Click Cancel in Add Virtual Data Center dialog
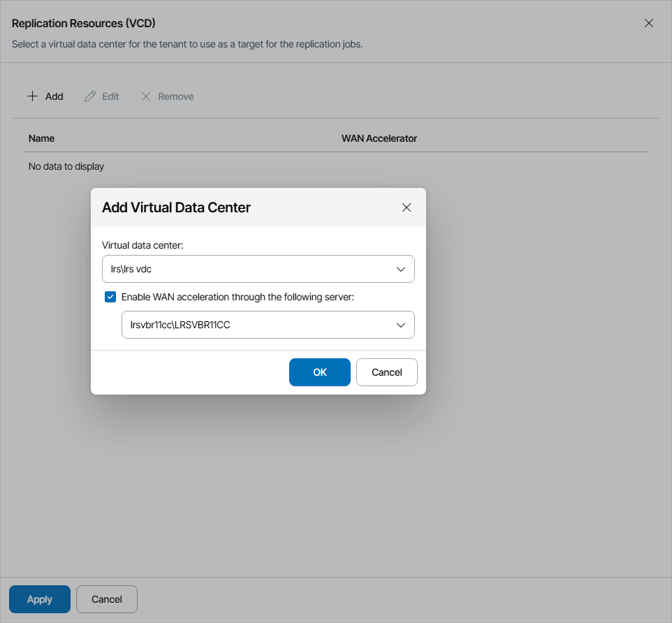Viewport: 672px width, 623px height. pyautogui.click(x=387, y=372)
